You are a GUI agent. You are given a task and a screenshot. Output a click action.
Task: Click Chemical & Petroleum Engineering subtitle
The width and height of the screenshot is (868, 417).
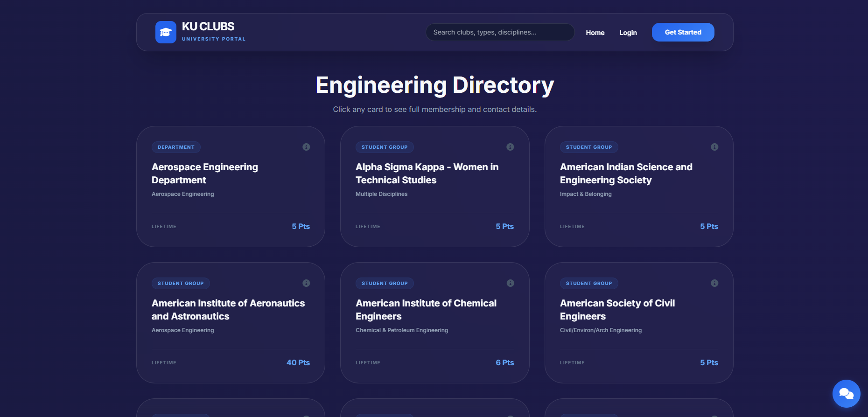point(402,330)
